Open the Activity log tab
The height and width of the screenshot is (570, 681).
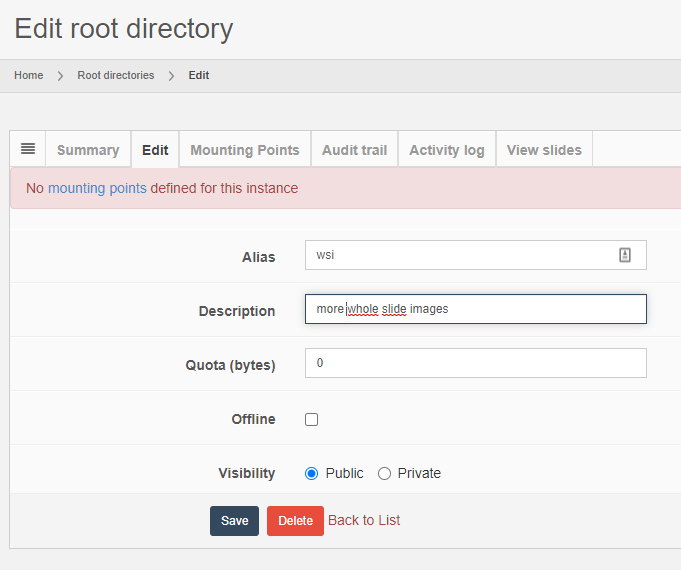(446, 150)
